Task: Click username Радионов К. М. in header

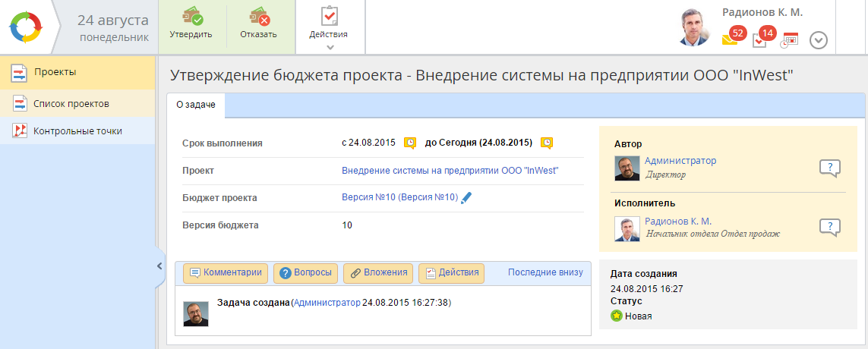Action: 762,12
